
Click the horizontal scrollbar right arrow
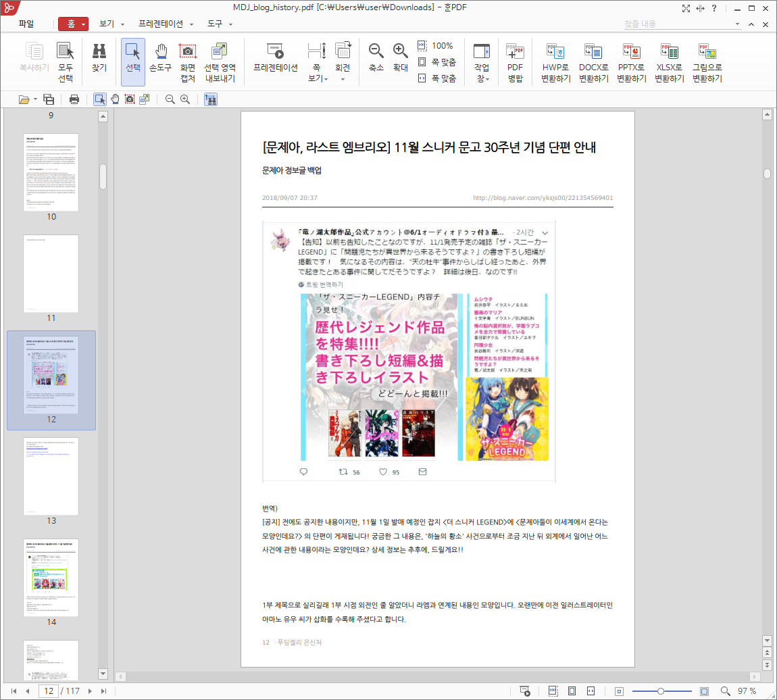pos(754,677)
